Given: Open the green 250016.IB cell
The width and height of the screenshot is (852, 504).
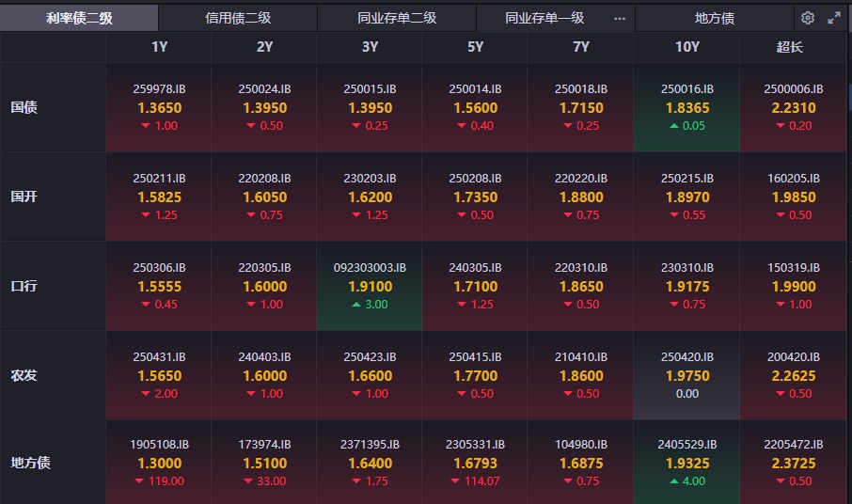Looking at the screenshot, I should coord(686,107).
